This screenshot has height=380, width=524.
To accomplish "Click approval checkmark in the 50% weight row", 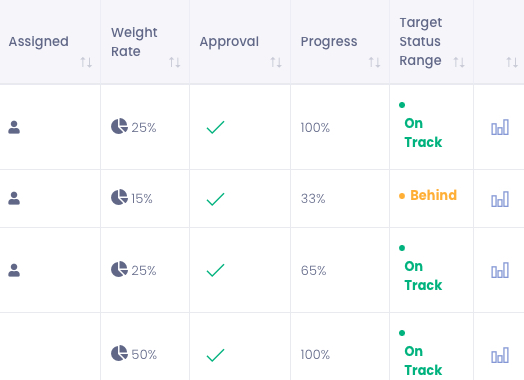I will tap(216, 355).
